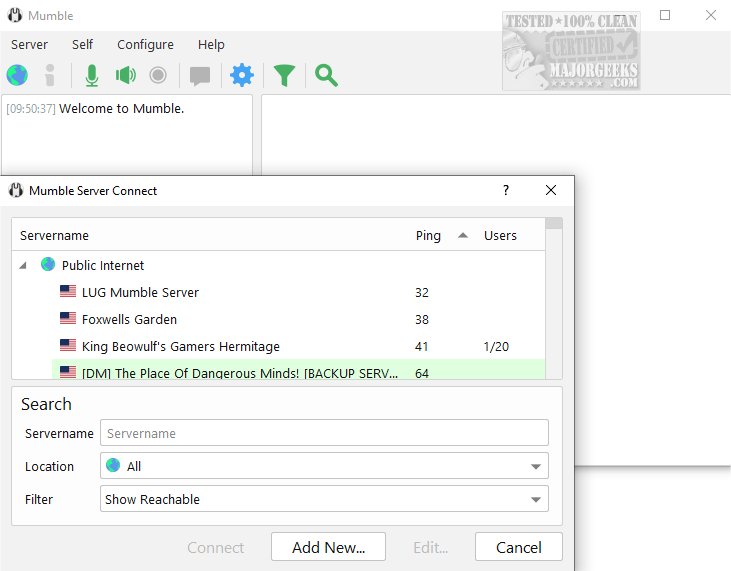Select LUG Mumble Server row
This screenshot has width=731, height=571.
[x=298, y=292]
